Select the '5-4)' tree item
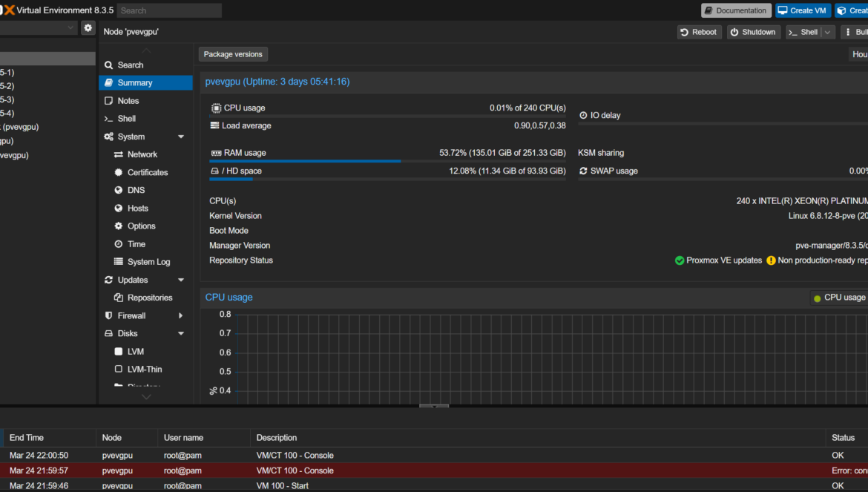 47,113
